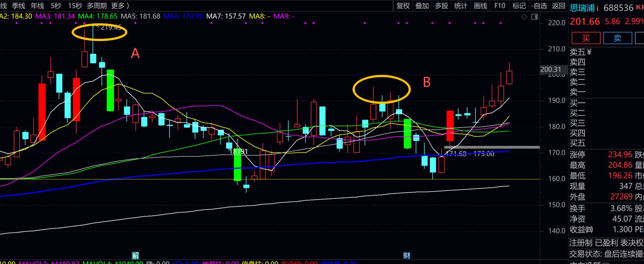The image size is (644, 264).
Task: Click the red 买 buy button
Action: click(x=586, y=38)
